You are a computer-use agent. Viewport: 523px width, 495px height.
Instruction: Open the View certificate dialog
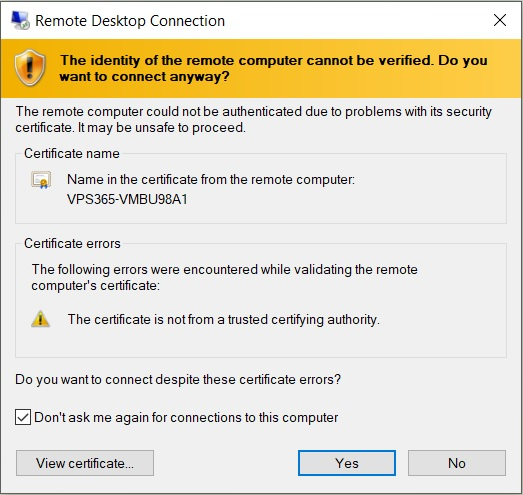[x=85, y=463]
